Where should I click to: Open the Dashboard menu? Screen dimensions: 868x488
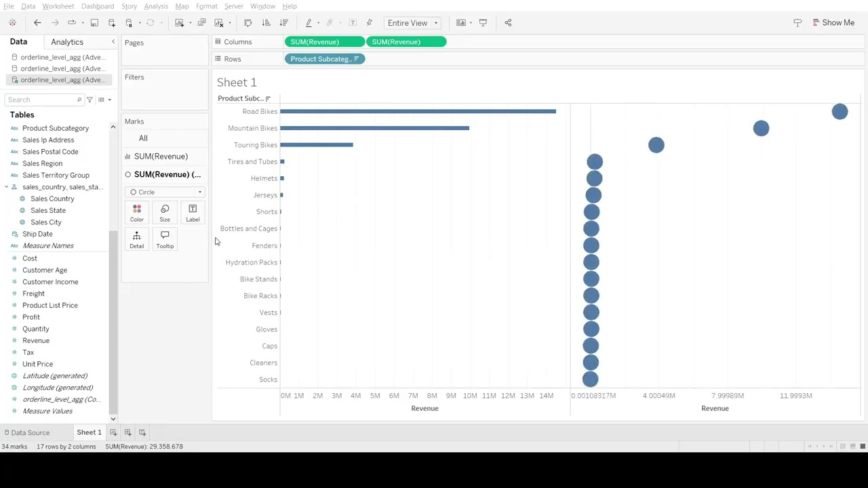98,6
